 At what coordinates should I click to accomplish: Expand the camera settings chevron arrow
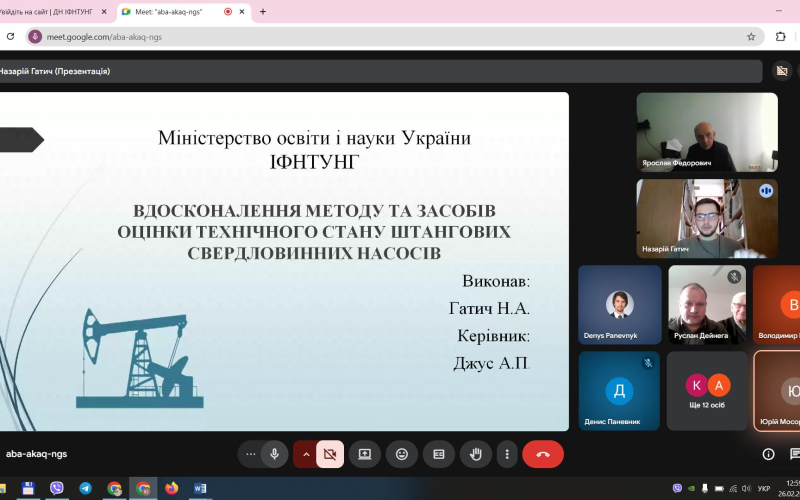click(305, 454)
